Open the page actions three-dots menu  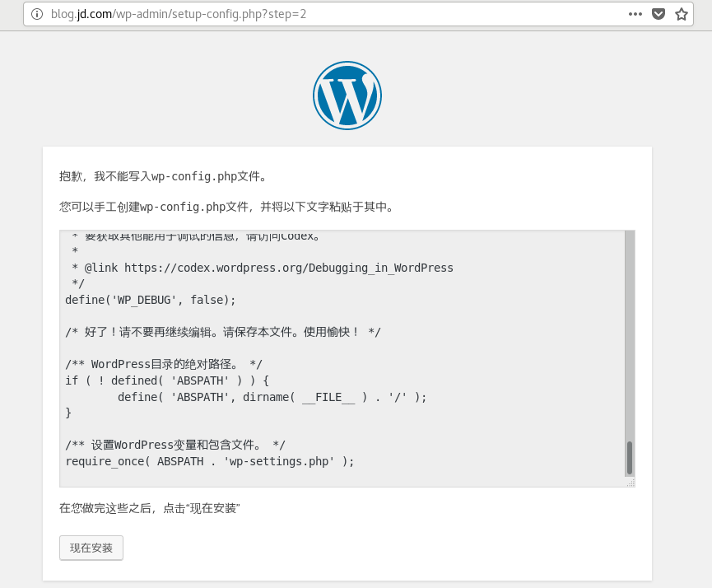coord(635,14)
